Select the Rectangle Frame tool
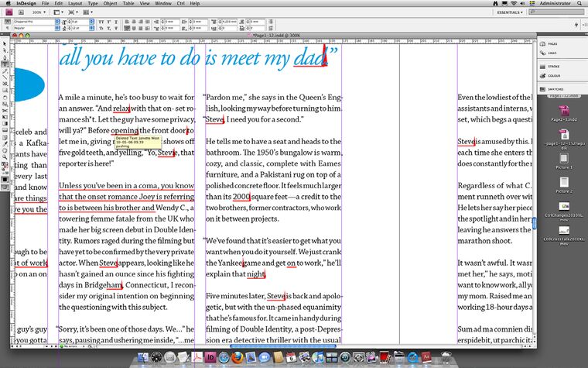The width and height of the screenshot is (588, 368). [5, 84]
